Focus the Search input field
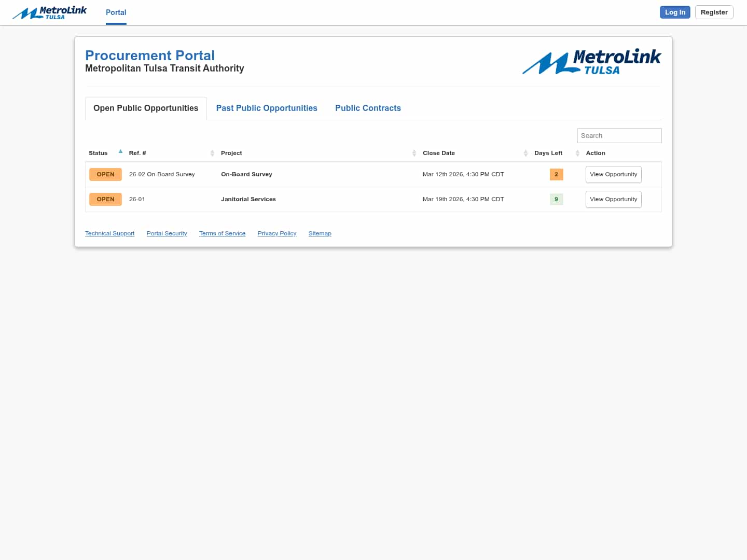 [x=619, y=135]
